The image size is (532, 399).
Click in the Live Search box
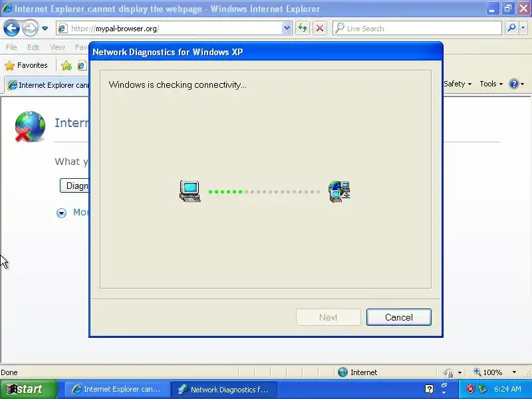point(418,29)
